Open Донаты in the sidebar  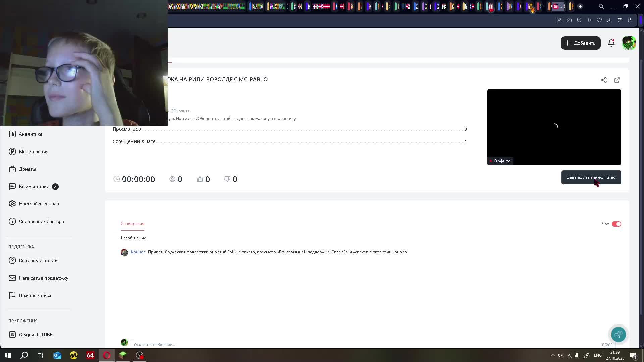click(x=27, y=169)
